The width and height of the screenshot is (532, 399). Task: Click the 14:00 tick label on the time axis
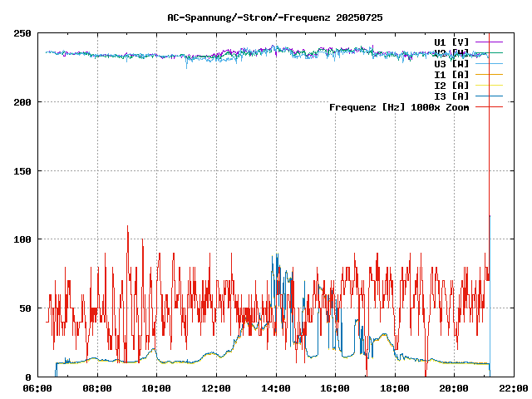click(x=275, y=388)
